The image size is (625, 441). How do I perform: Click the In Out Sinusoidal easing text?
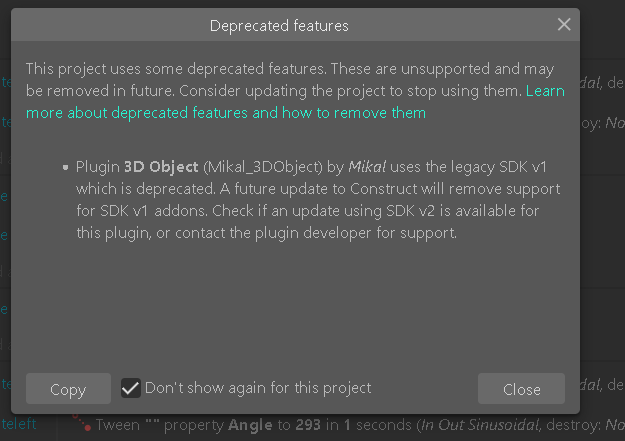point(480,425)
